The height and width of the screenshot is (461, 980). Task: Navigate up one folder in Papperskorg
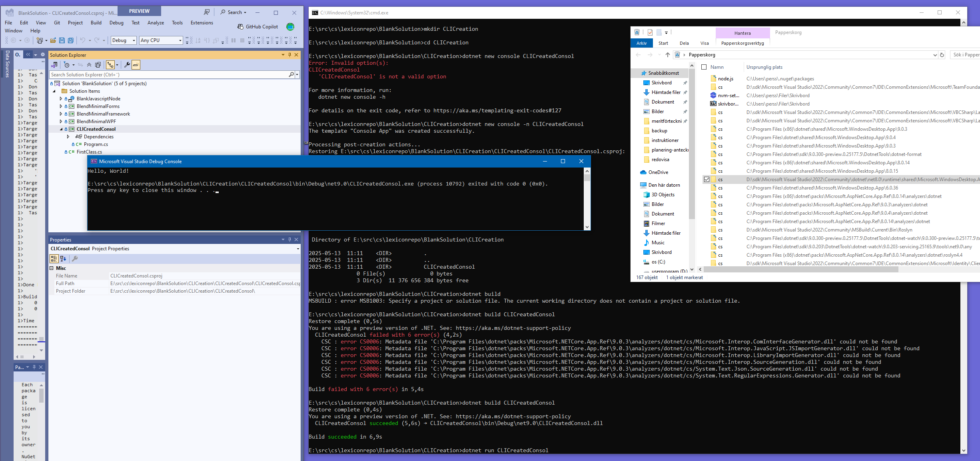[x=667, y=55]
